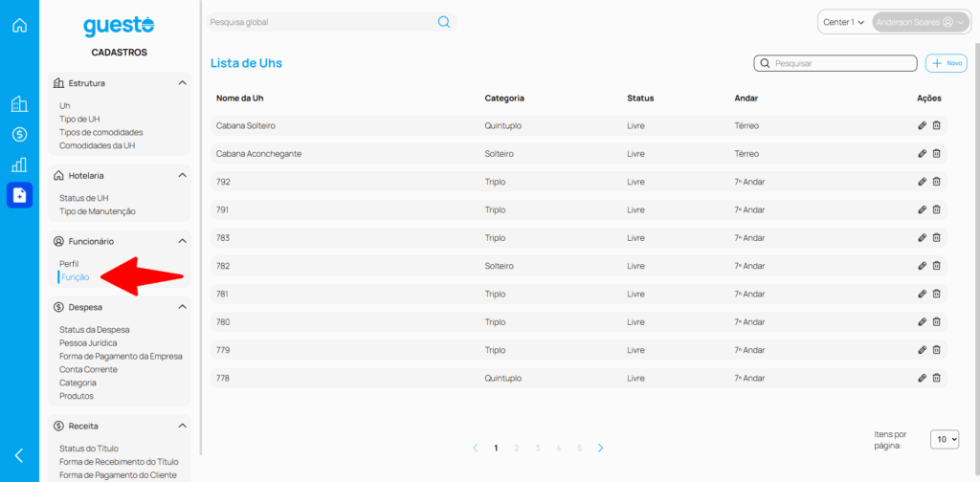Open items per page dropdown
The height and width of the screenshot is (482, 980).
945,439
